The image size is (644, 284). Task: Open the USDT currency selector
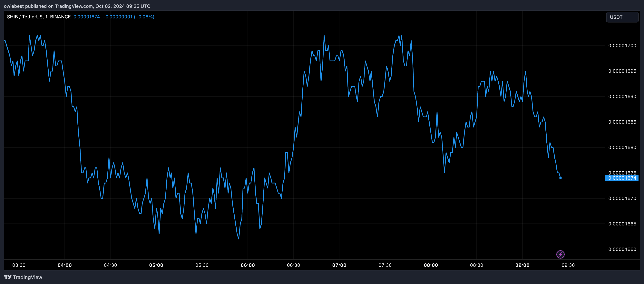(622, 17)
